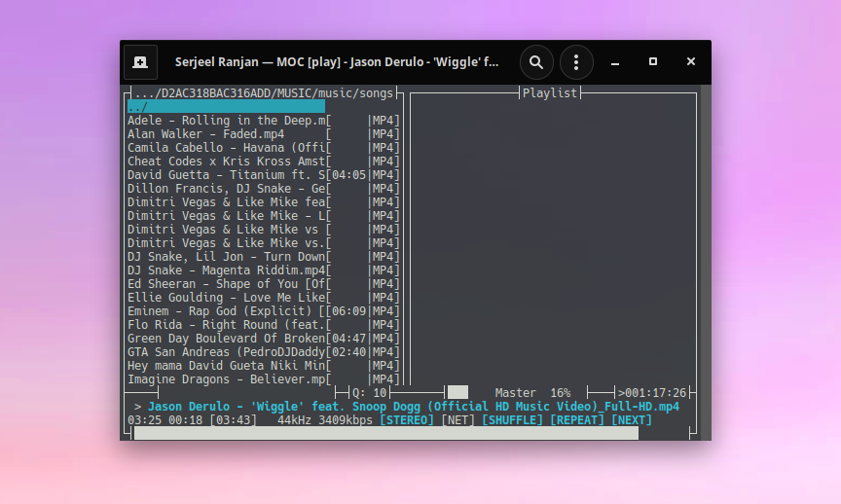Click the window title text
This screenshot has height=504, width=841.
(x=337, y=62)
